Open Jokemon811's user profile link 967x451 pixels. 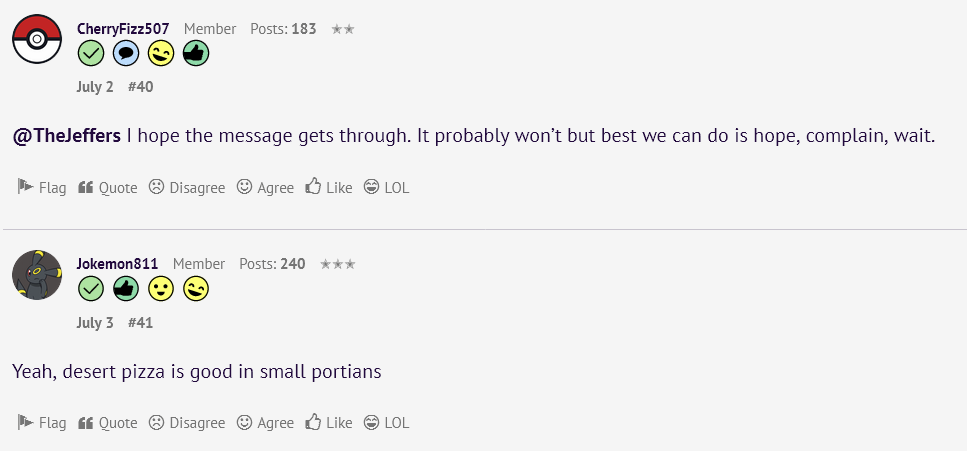(117, 264)
